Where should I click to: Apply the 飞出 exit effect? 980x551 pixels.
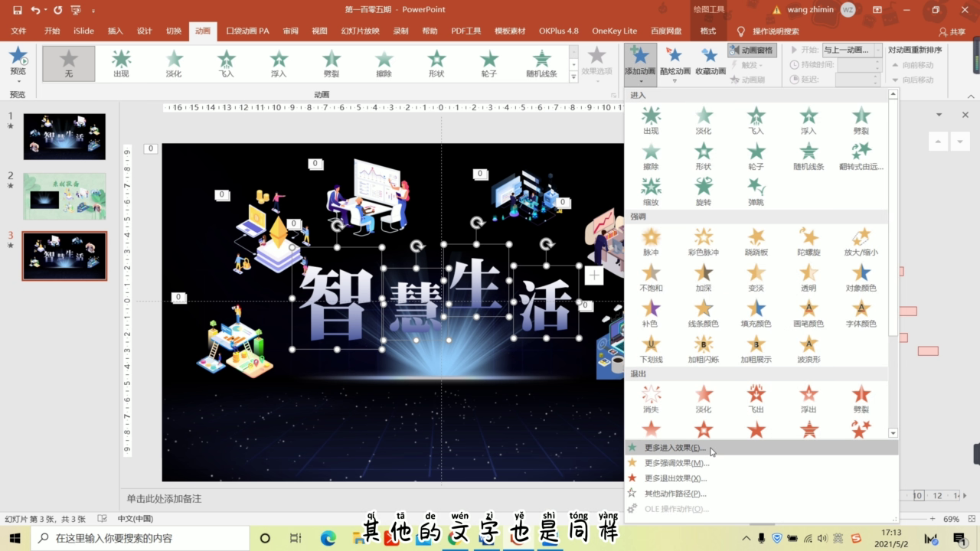click(756, 399)
